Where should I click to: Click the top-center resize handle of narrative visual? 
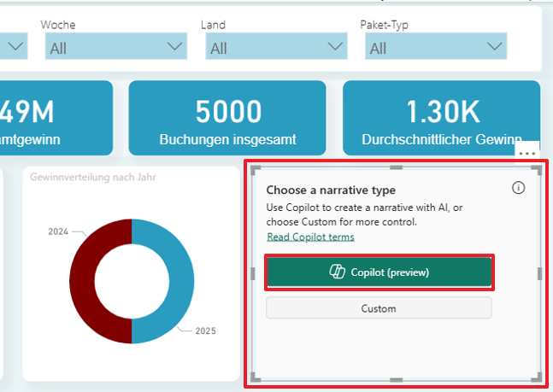pos(397,167)
